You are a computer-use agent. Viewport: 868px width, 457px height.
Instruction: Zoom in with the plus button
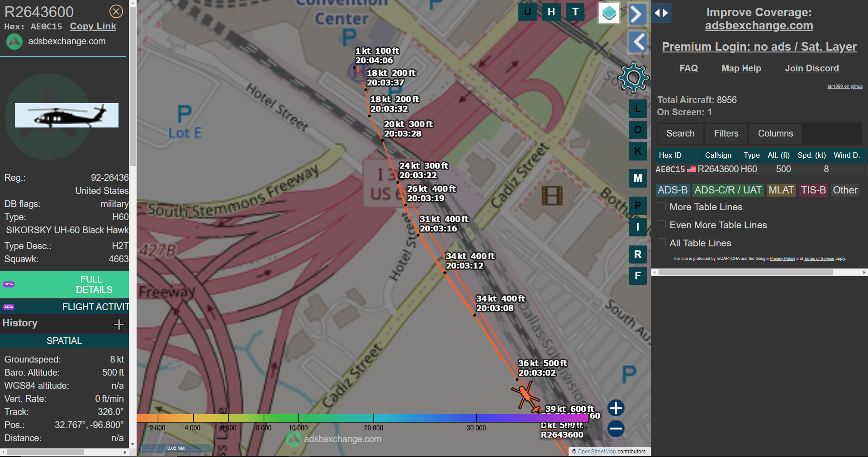[x=616, y=408]
